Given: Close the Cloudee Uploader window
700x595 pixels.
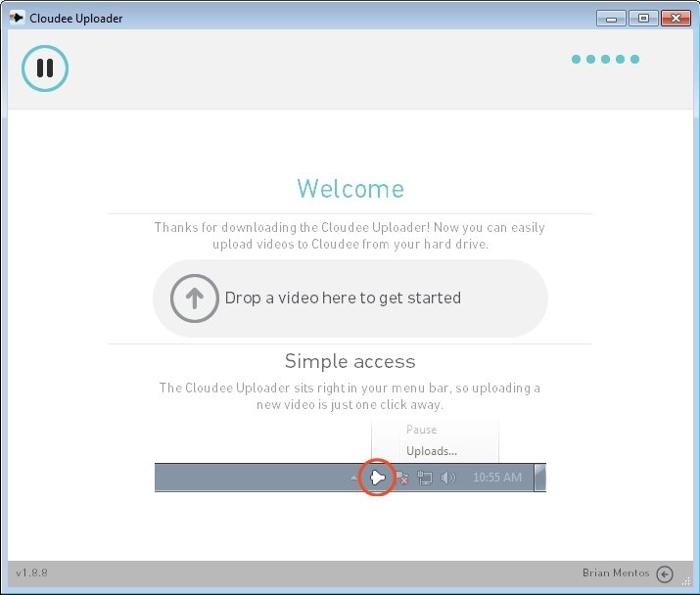Looking at the screenshot, I should point(676,19).
